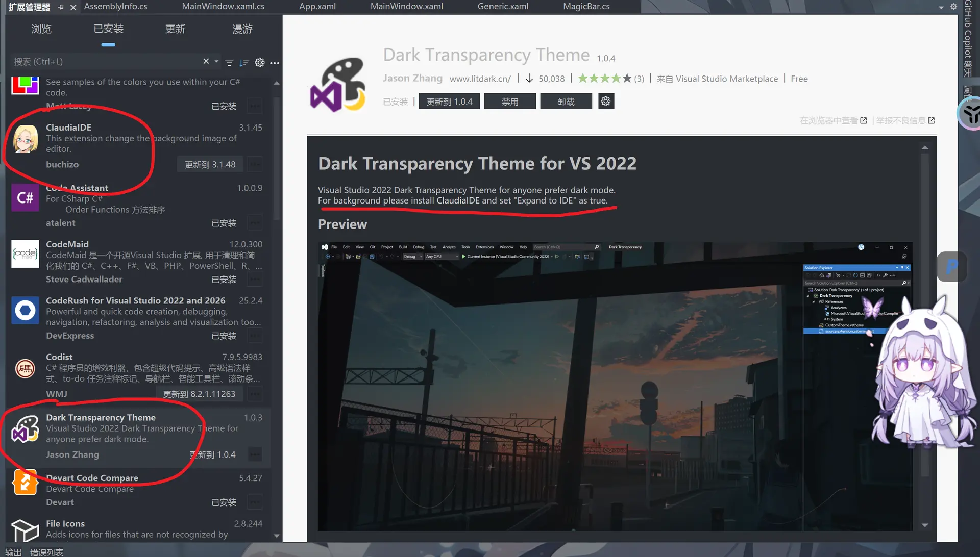The height and width of the screenshot is (557, 980).
Task: Select Dark Transparency Theme icon in the list
Action: point(25,429)
